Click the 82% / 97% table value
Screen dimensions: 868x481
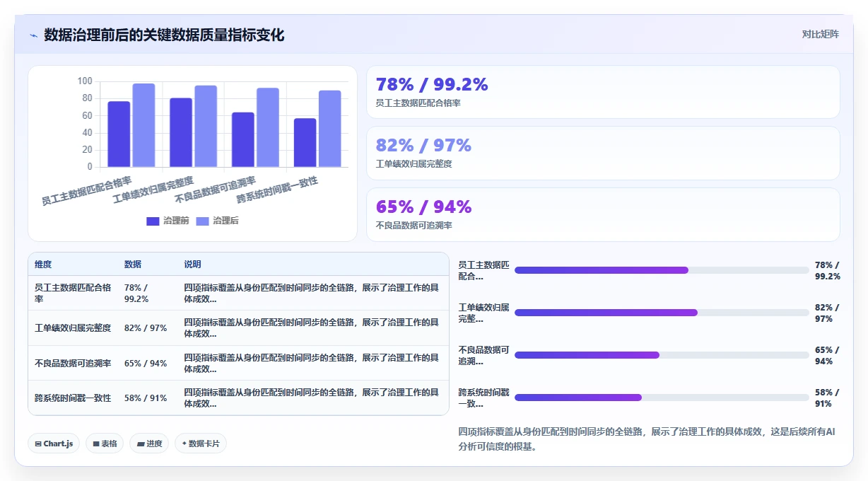(146, 328)
